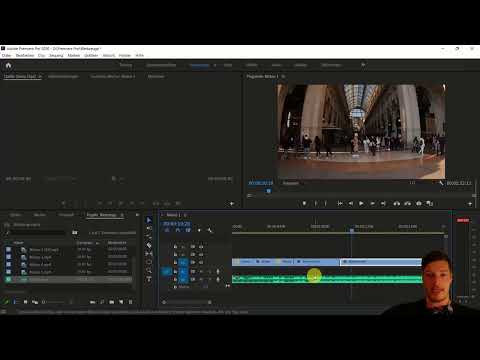Click the Name column header in project
The width and height of the screenshot is (480, 360).
click(19, 243)
